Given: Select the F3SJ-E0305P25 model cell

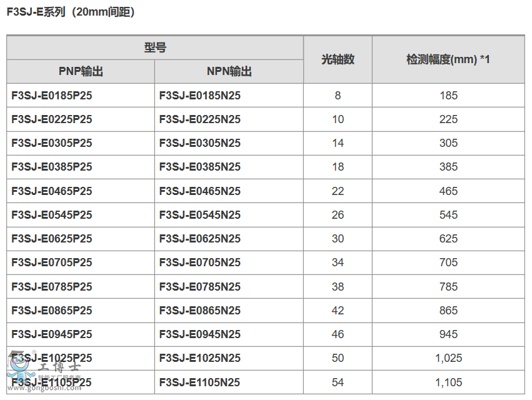Looking at the screenshot, I should click(x=52, y=143).
